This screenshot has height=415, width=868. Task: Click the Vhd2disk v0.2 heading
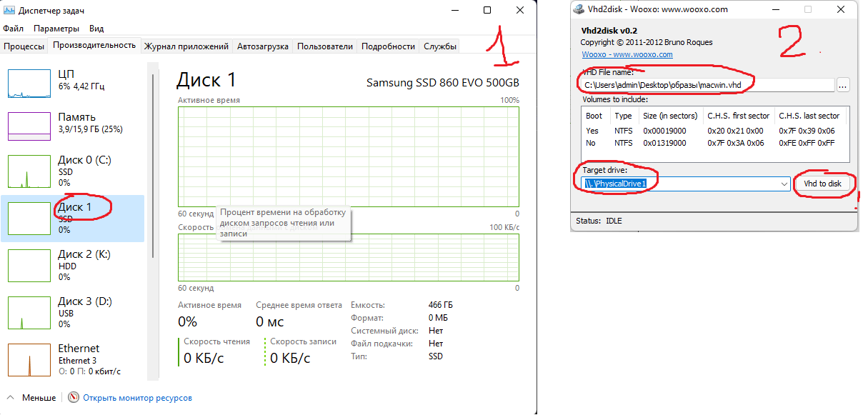click(x=609, y=31)
